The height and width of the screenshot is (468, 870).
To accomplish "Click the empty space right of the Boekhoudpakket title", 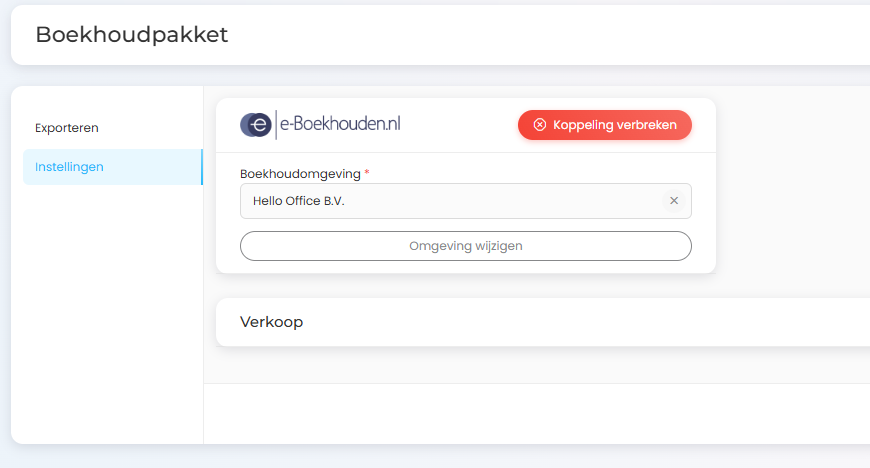I will click(550, 35).
